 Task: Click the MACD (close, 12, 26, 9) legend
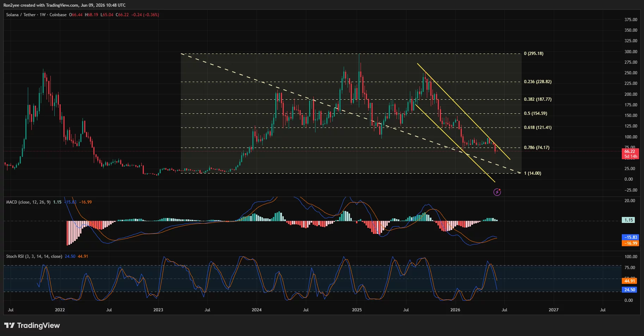tap(28, 202)
